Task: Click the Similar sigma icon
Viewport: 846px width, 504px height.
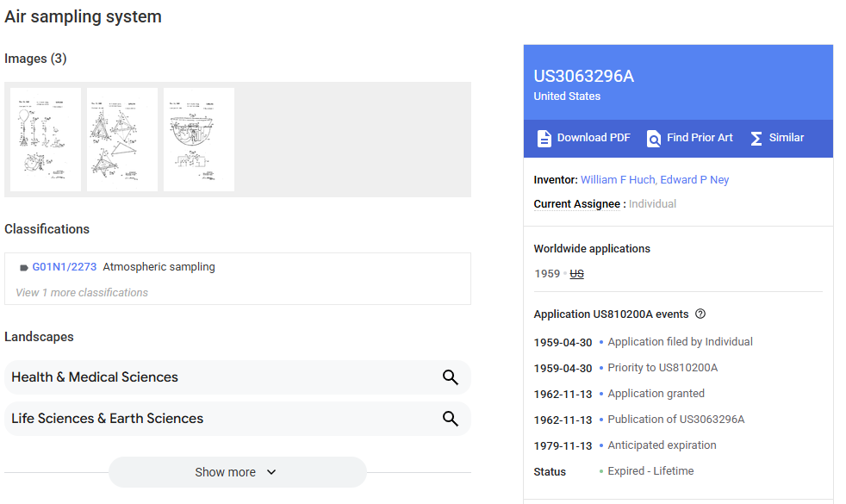Action: pyautogui.click(x=756, y=139)
